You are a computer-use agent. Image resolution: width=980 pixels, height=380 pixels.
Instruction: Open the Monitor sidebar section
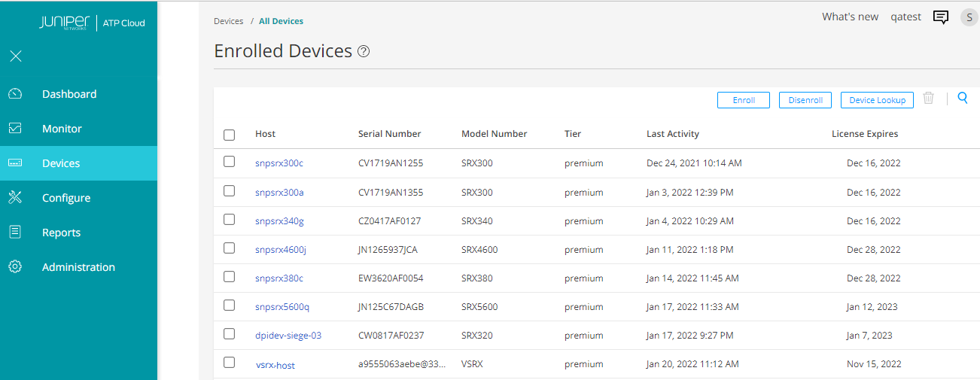62,129
